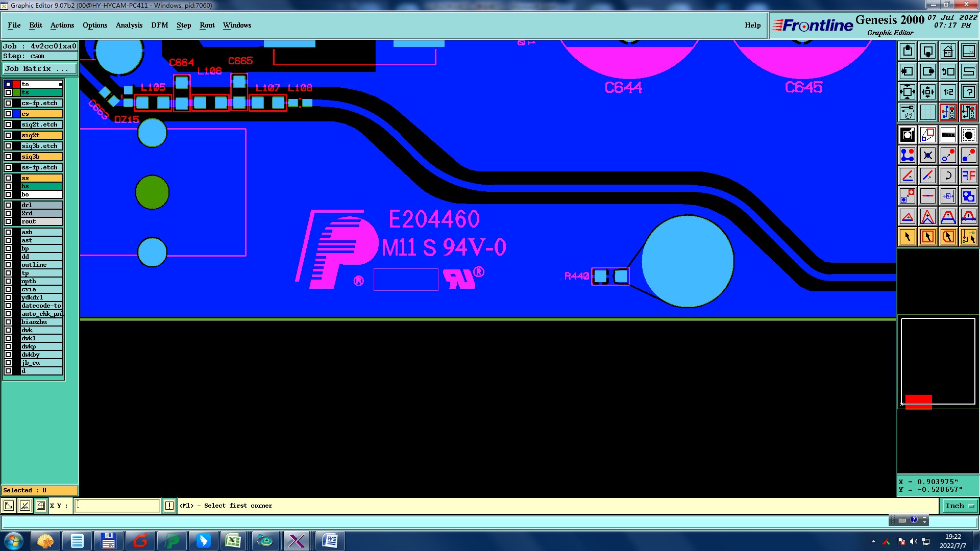Click the X Y coordinate input field

118,506
